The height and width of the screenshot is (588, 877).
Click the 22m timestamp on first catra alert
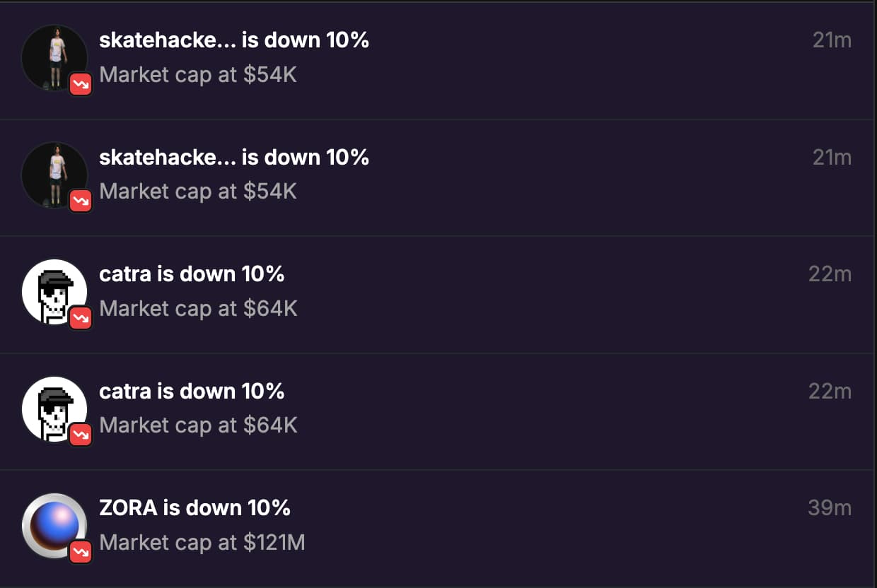[x=830, y=274]
